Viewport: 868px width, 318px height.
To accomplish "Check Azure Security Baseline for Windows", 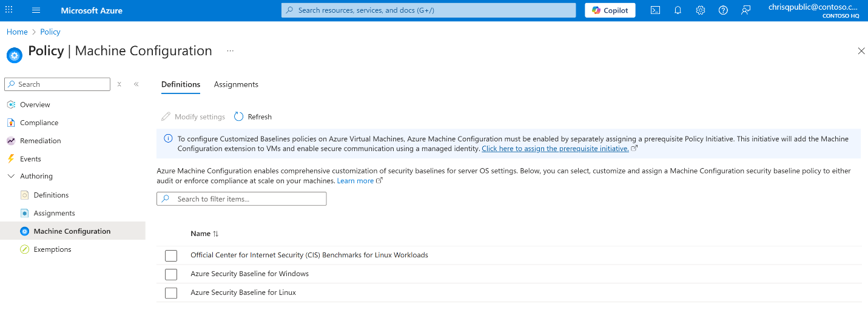I will point(171,274).
